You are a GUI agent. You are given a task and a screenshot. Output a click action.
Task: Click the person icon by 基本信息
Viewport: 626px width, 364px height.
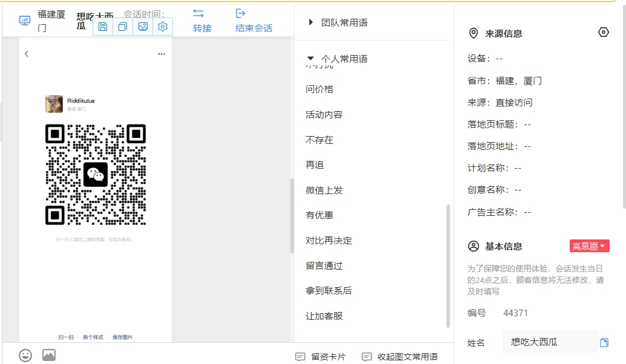point(474,246)
